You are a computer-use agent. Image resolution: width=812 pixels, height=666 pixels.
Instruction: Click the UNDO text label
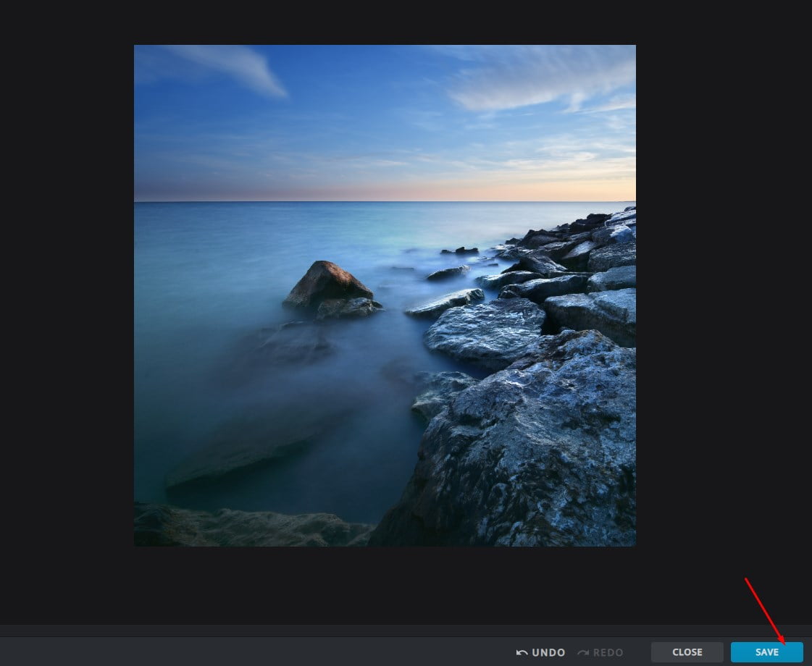tap(548, 653)
